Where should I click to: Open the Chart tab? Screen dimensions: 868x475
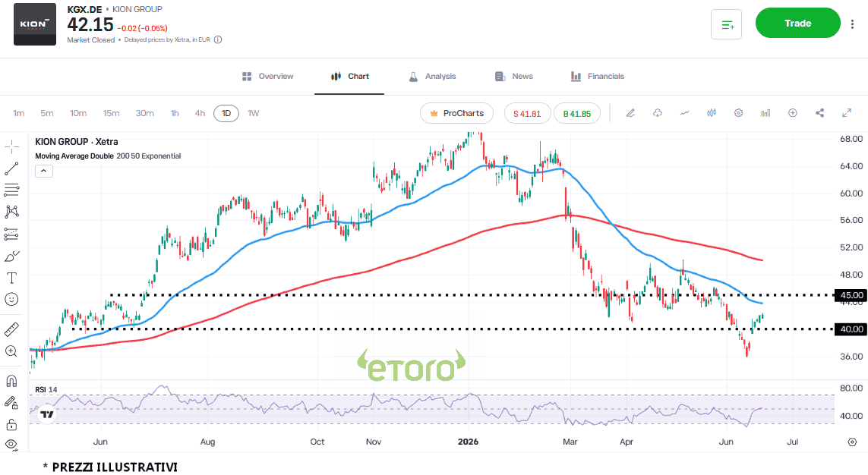pyautogui.click(x=350, y=77)
